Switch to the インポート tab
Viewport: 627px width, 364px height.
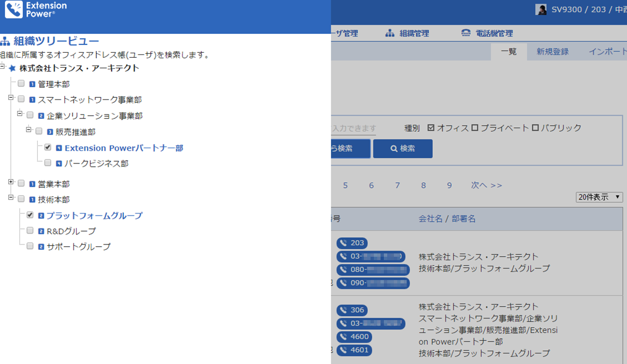coord(608,52)
